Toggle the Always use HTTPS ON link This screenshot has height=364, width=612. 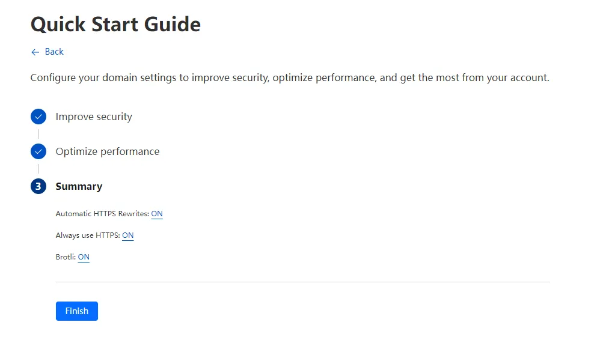tap(127, 235)
